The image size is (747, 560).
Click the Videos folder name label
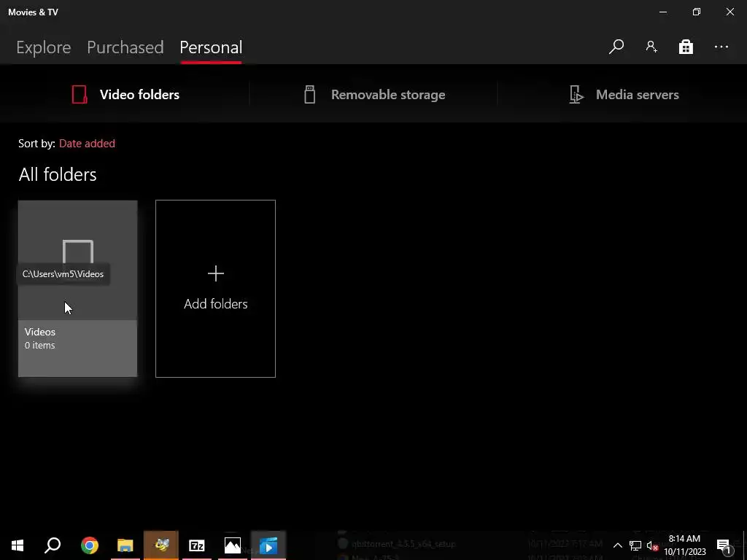tap(40, 332)
